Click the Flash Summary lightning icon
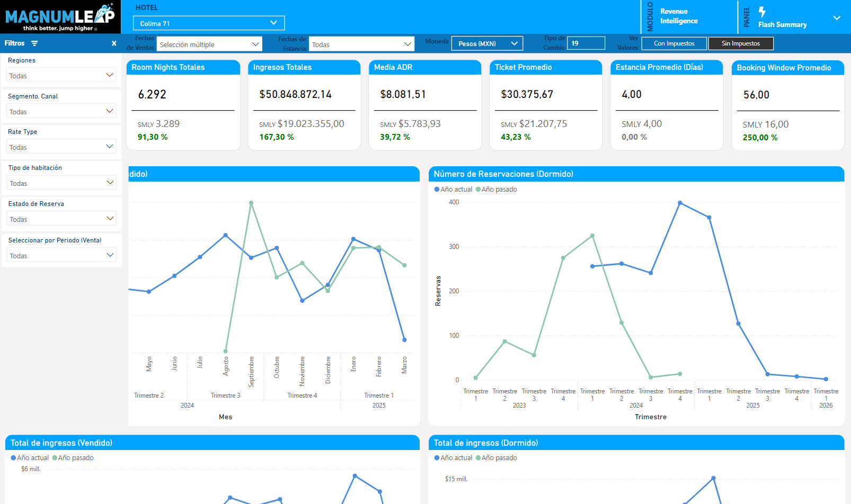Viewport: 851px width, 504px height. click(x=762, y=12)
